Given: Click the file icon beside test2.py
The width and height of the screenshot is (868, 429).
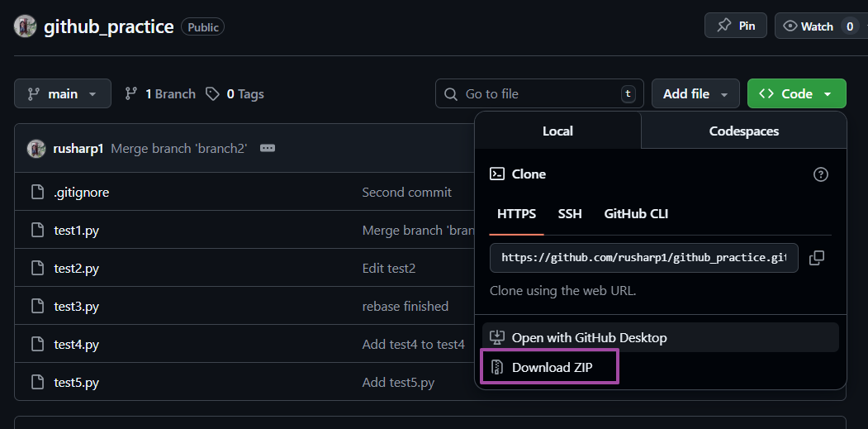Looking at the screenshot, I should pos(37,269).
